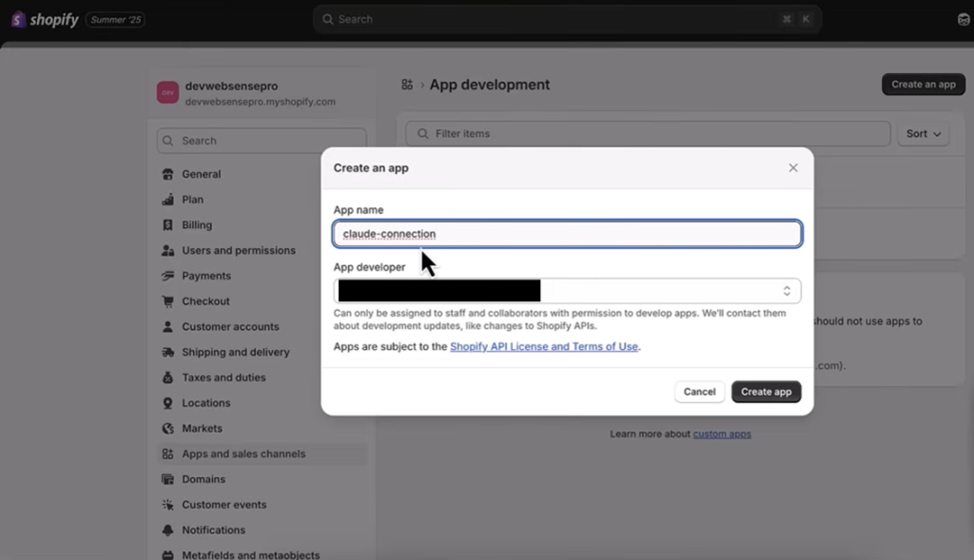Open Shopify API License and Terms link
Viewport: 974px width, 560px height.
[x=543, y=347]
